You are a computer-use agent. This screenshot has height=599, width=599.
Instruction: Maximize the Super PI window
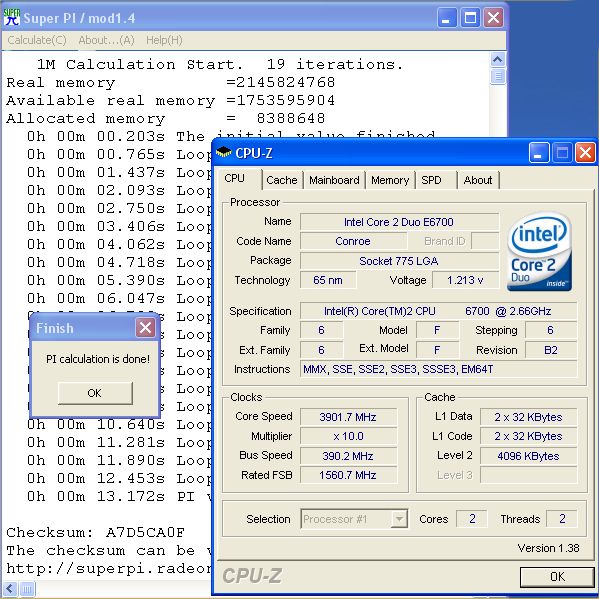coord(470,18)
